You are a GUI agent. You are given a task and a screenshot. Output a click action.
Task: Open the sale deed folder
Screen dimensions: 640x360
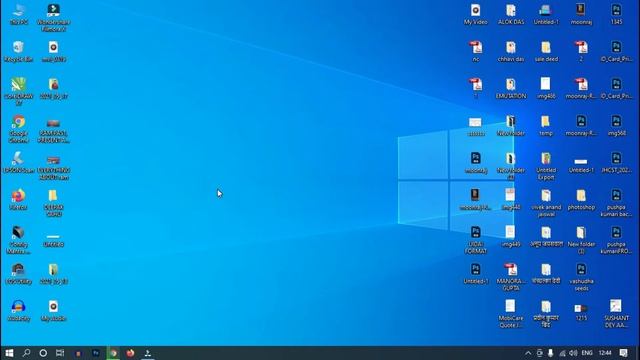pyautogui.click(x=546, y=51)
